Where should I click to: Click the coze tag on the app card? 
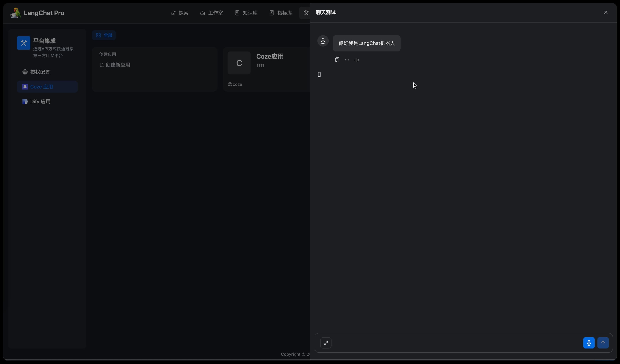(235, 84)
